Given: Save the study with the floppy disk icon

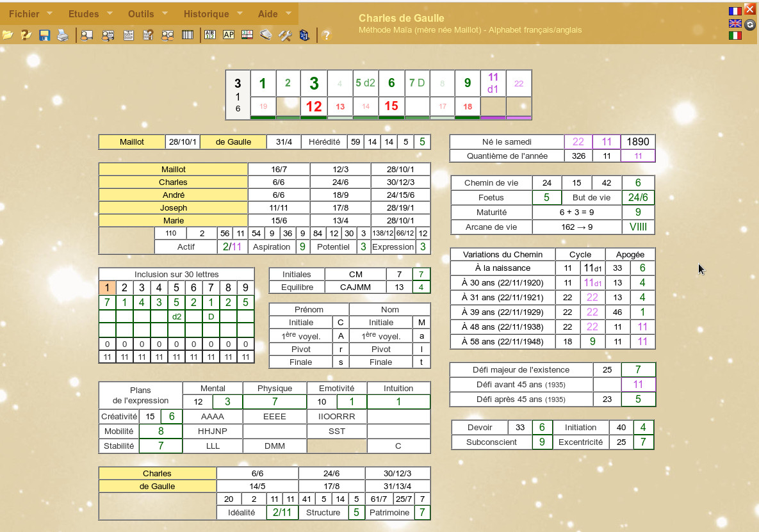Looking at the screenshot, I should 45,35.
